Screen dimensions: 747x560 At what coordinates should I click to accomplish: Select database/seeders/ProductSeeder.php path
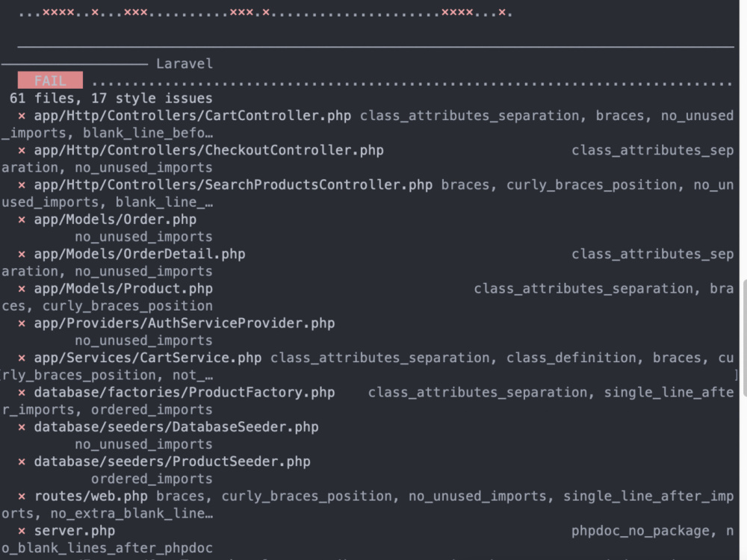coord(172,461)
